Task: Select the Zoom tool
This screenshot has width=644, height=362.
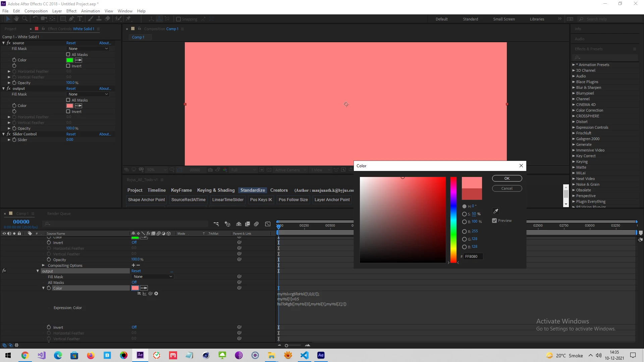Action: (25, 19)
